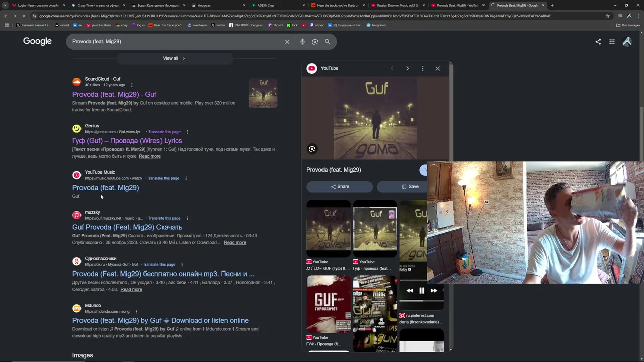Viewport: 644px width, 362px height.
Task: Skip to previous track in mini player
Action: point(410,291)
